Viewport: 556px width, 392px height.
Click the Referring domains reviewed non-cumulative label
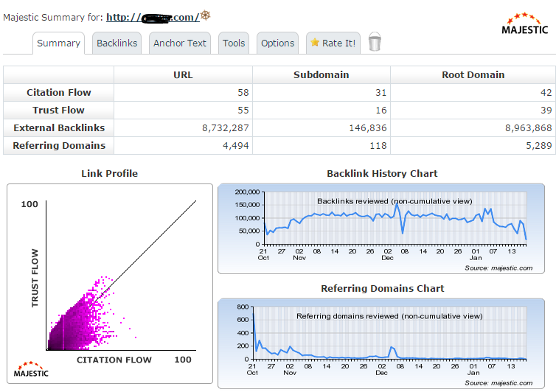coord(389,316)
